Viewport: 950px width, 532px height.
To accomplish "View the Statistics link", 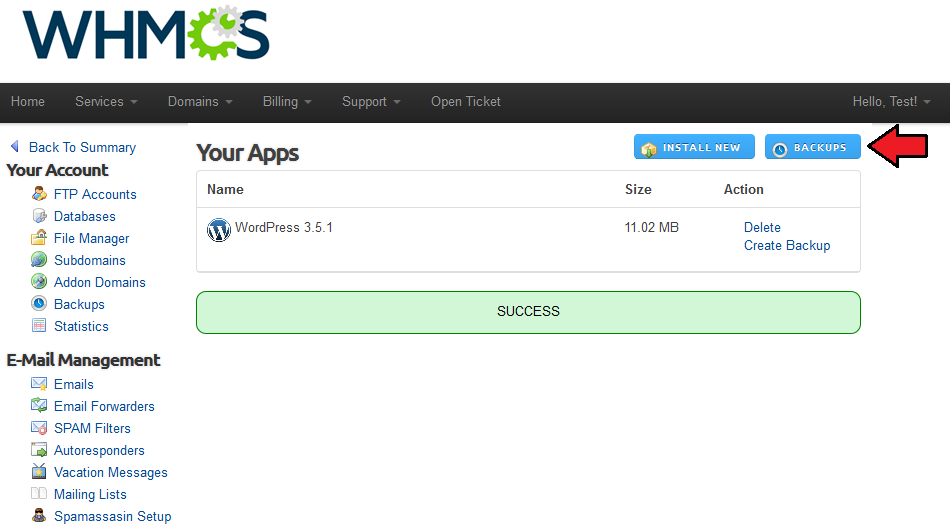I will click(81, 326).
